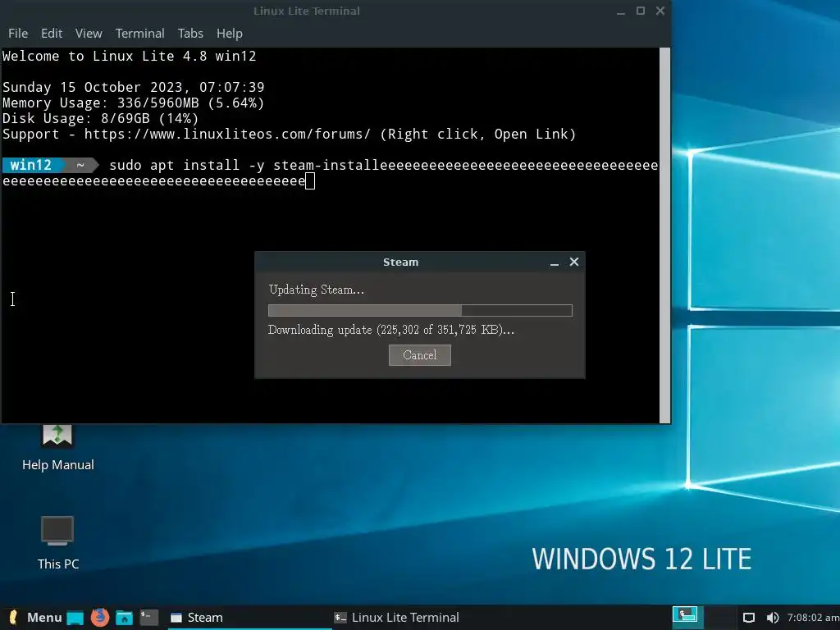Screen dimensions: 840x630
Task: Launch Firefox from the taskbar
Action: pyautogui.click(x=99, y=618)
